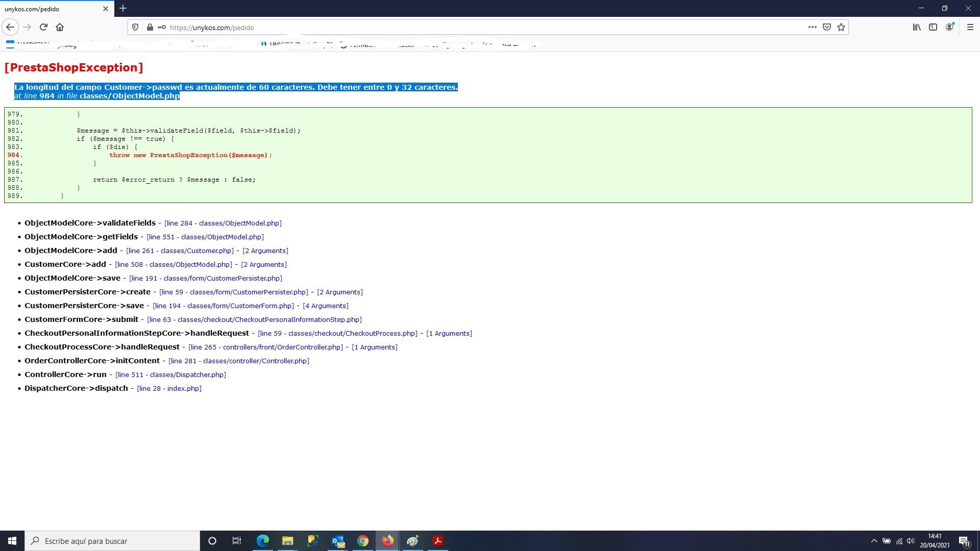
Task: Open the volume control in system tray
Action: pyautogui.click(x=911, y=541)
